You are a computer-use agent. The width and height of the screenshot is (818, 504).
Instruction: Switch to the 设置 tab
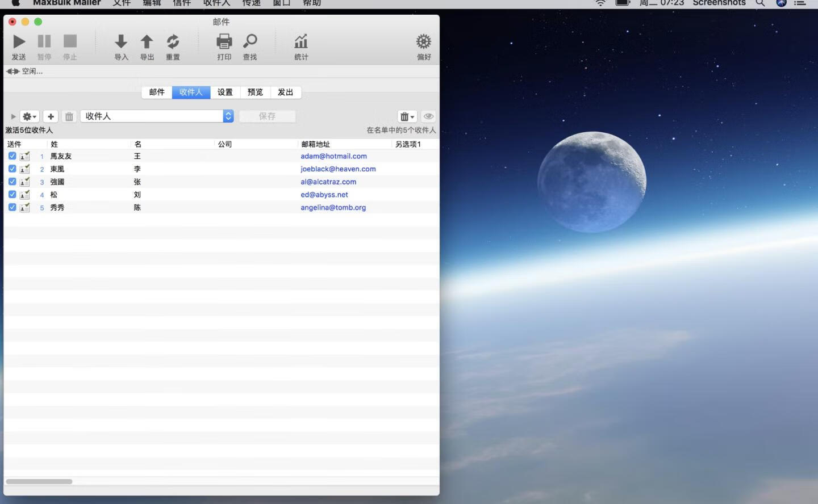[x=225, y=92]
